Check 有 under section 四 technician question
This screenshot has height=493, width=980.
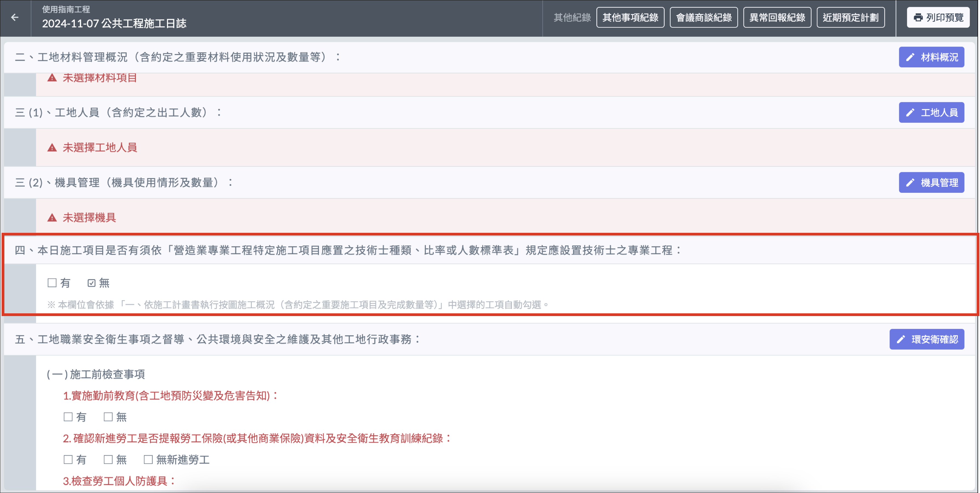coord(52,283)
